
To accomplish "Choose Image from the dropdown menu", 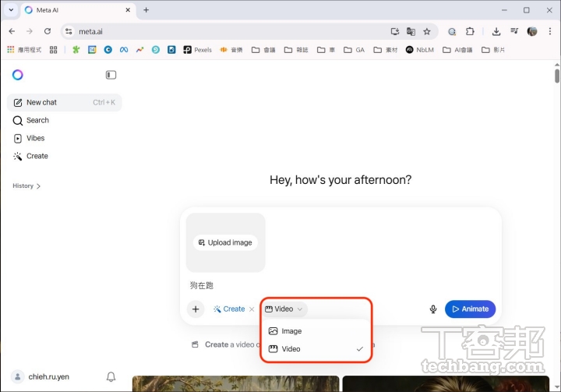I will click(316, 331).
